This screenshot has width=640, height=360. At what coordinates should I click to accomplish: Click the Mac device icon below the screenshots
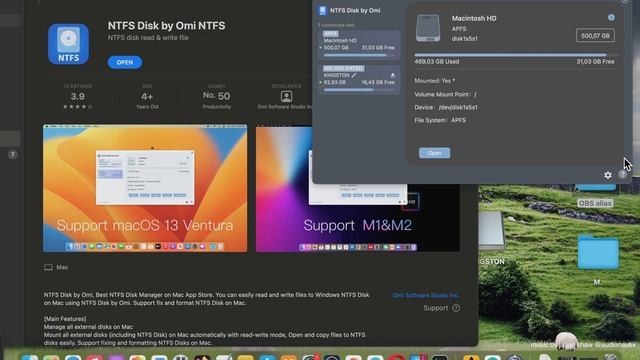[x=48, y=267]
